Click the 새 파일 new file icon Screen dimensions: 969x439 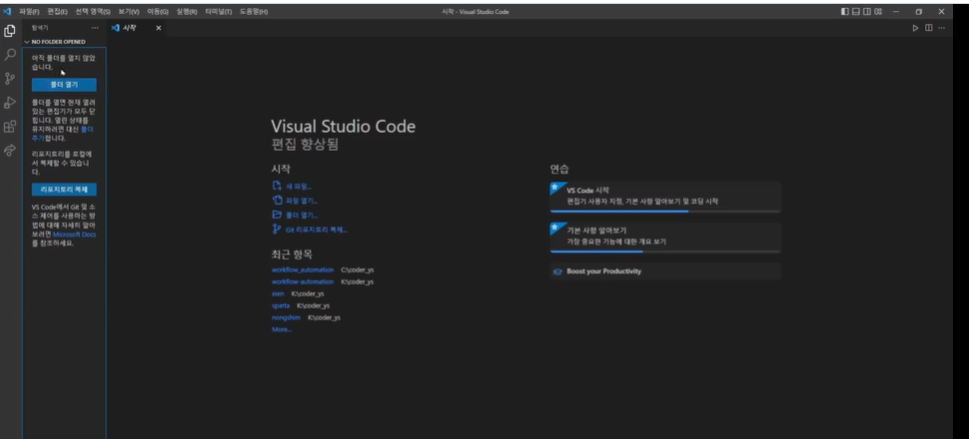point(277,185)
